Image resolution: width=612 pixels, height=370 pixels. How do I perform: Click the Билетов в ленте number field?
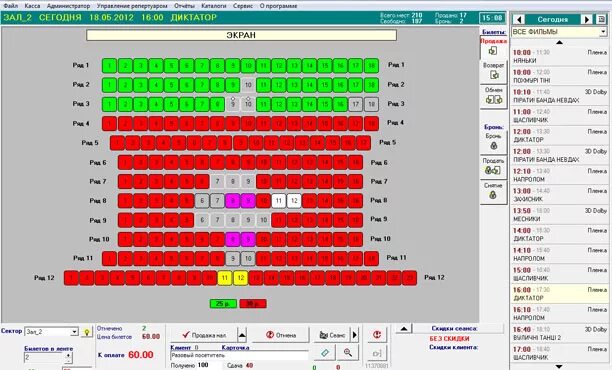[x=44, y=358]
